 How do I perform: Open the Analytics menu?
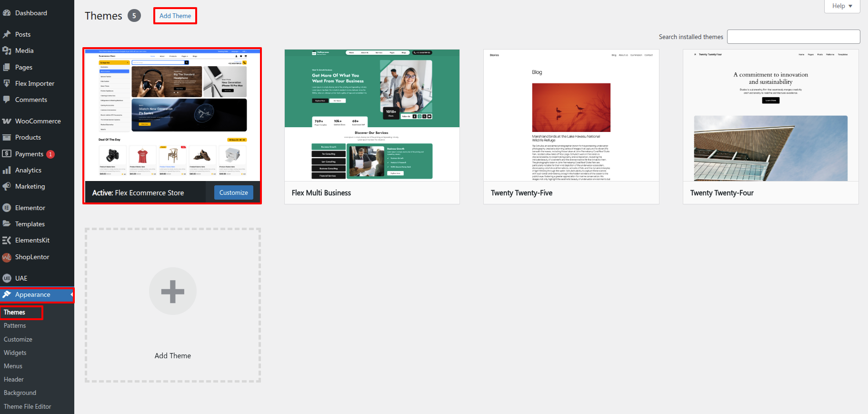pos(28,170)
